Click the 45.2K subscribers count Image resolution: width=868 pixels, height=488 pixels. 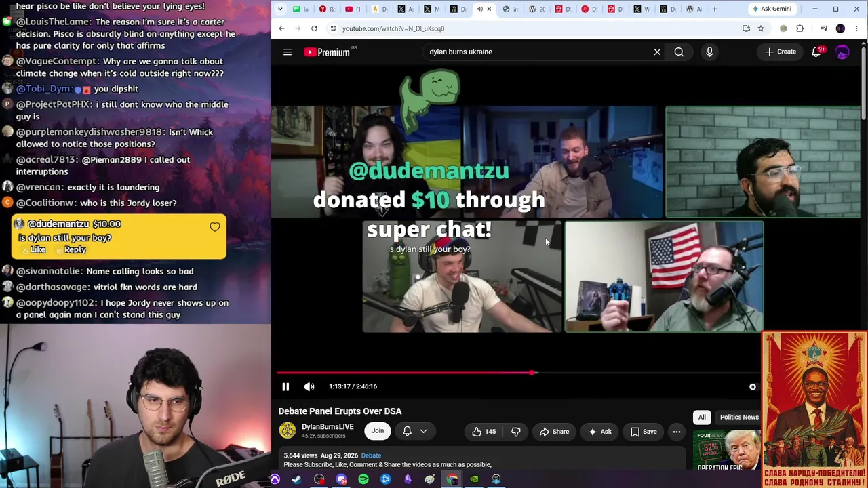(x=323, y=436)
